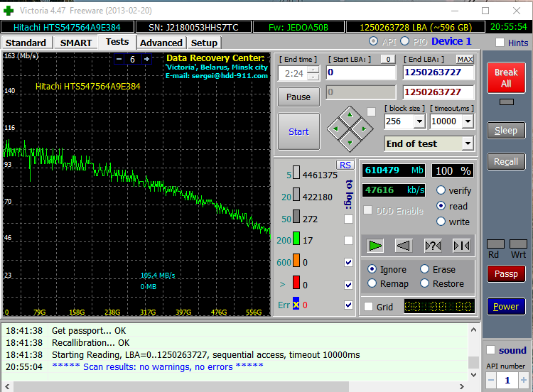This screenshot has height=392, width=533.
Task: Select the random access scan icon
Action: [x=432, y=246]
